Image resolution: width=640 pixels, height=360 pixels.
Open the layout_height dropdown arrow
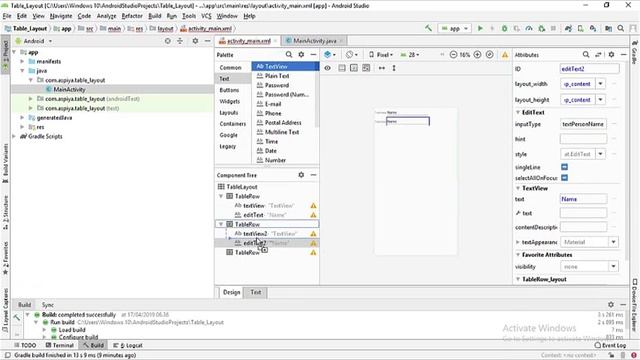[600, 100]
